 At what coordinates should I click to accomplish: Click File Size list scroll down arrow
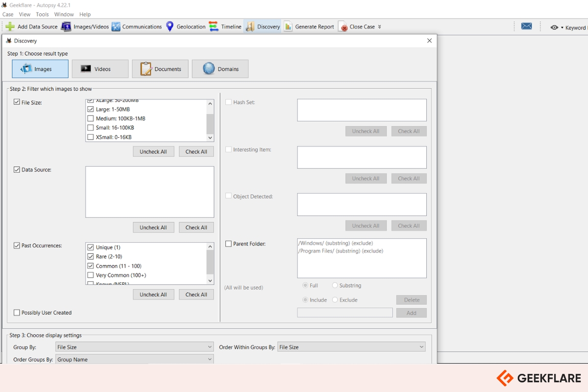(210, 138)
